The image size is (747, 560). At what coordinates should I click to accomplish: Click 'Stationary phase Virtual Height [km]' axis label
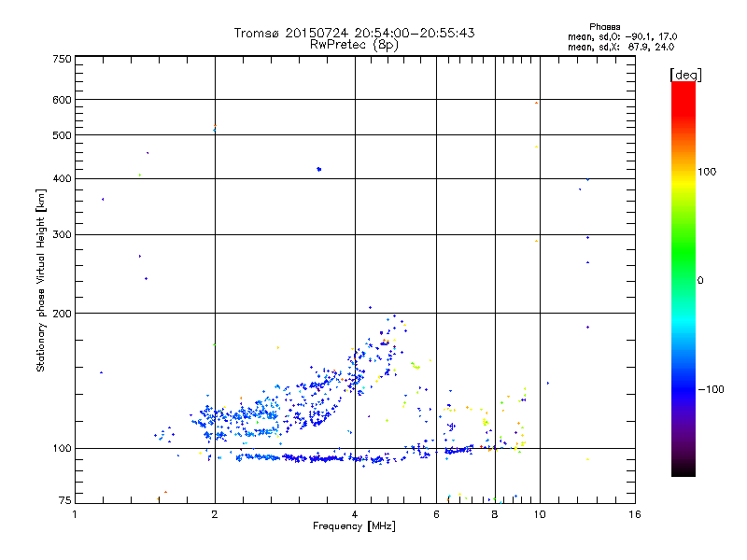[41, 281]
